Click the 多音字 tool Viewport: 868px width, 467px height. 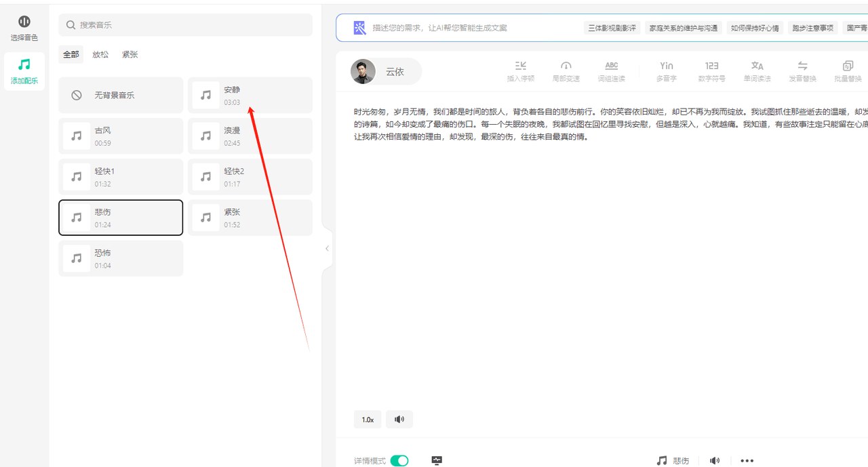[x=667, y=71]
